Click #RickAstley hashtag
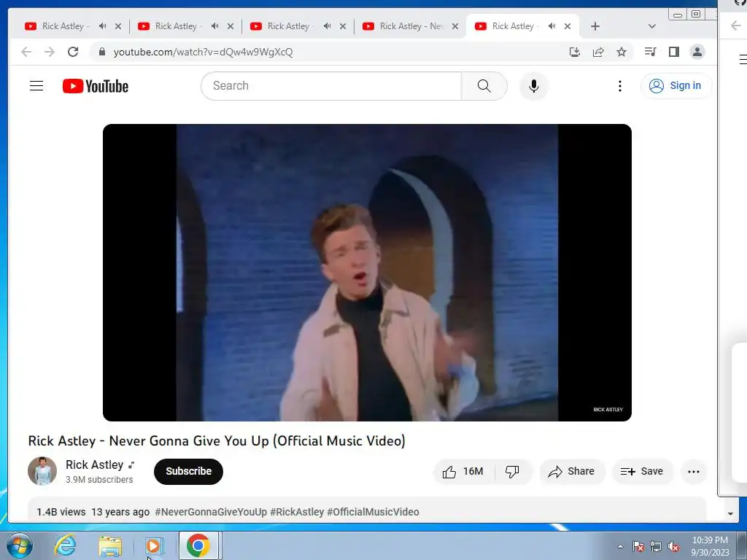The height and width of the screenshot is (560, 747). (x=297, y=512)
